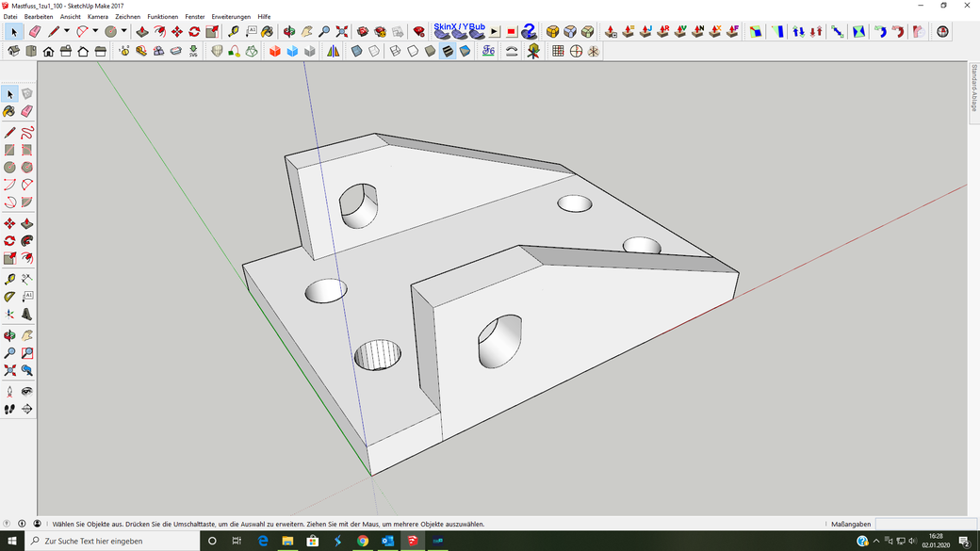Select the Axes tool in left toolbar

coord(9,315)
